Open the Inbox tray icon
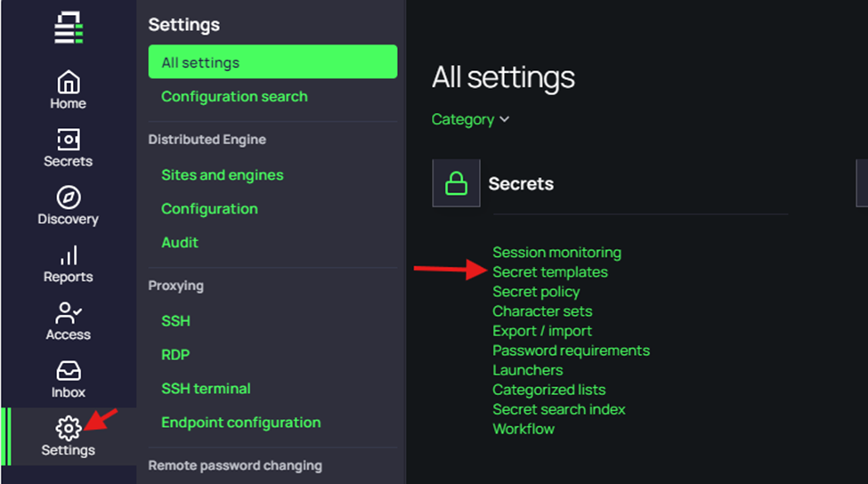 (68, 371)
